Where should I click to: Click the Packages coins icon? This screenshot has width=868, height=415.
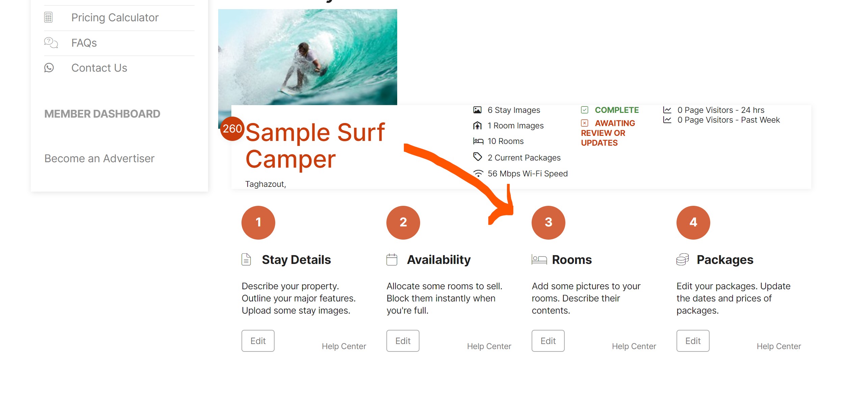coord(683,260)
